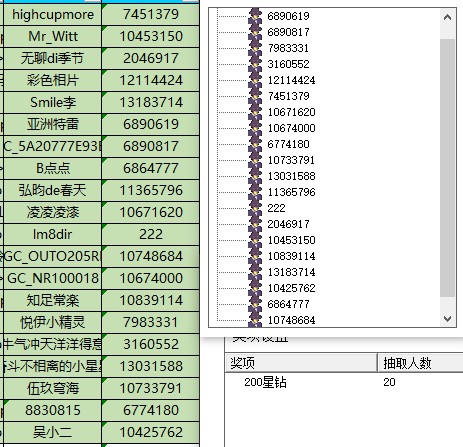Select spreadsheet ID cell 6864777
This screenshot has width=463, height=447.
click(x=151, y=168)
